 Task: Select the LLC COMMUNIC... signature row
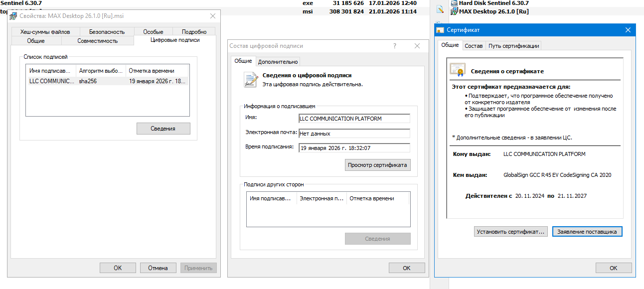[107, 81]
